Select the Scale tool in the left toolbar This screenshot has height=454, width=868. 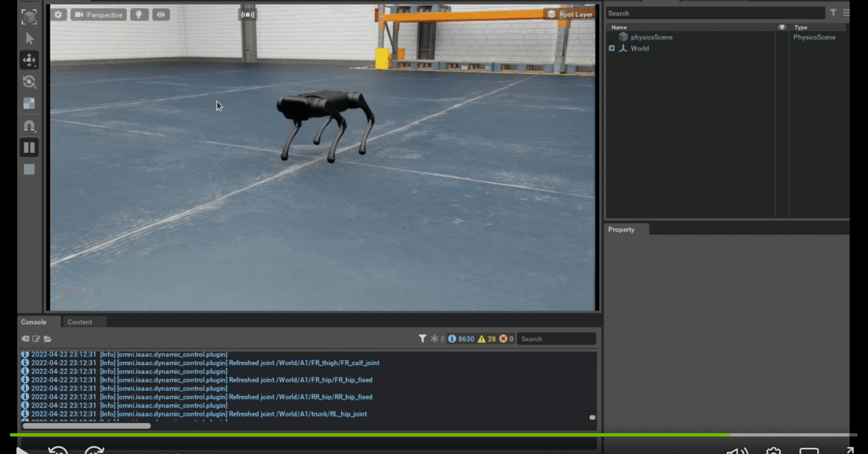[29, 104]
